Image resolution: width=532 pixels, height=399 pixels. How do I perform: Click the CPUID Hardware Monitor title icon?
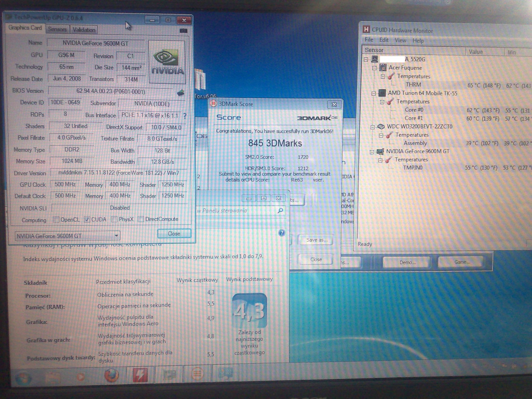366,29
